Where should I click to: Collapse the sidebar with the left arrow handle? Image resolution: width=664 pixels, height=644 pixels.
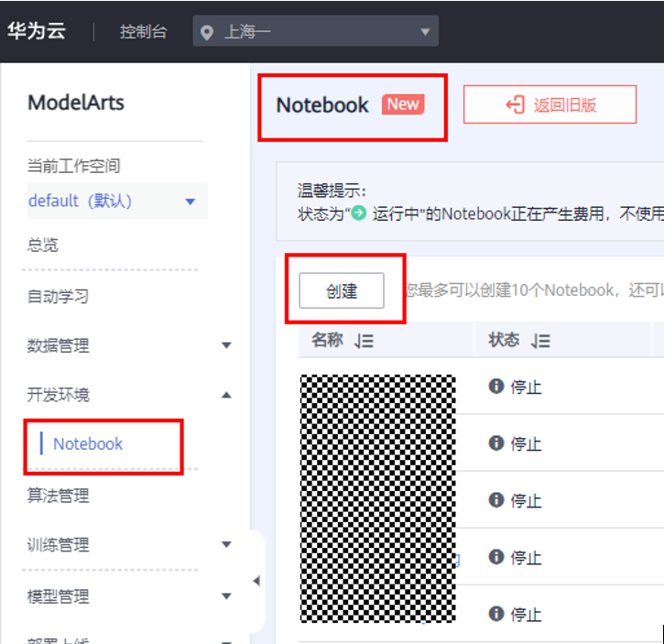[256, 581]
